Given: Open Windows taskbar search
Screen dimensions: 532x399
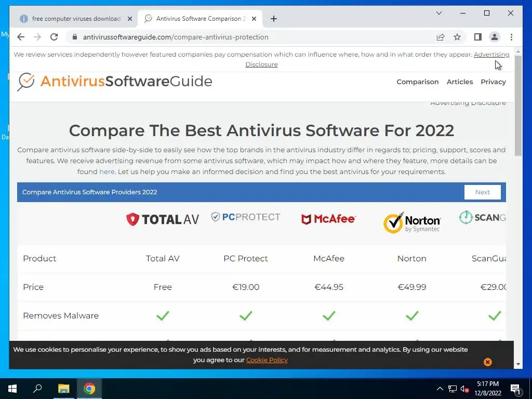Looking at the screenshot, I should click(x=37, y=389).
